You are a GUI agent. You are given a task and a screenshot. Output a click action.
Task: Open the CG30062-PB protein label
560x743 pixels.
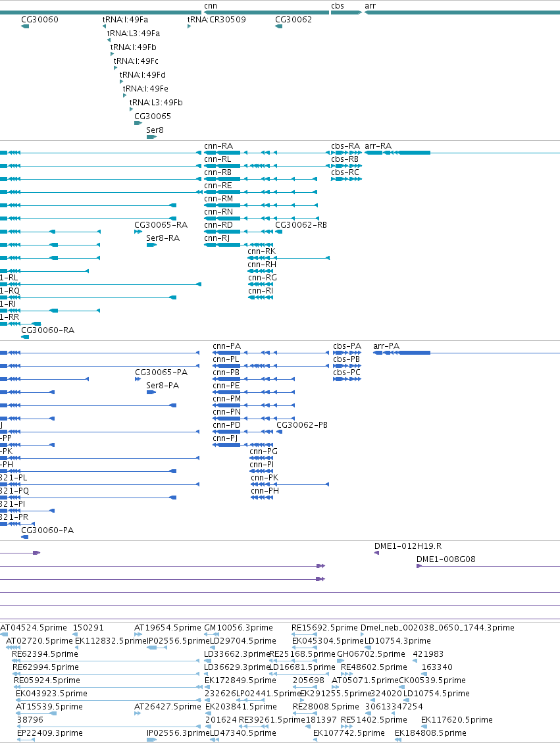pos(302,425)
